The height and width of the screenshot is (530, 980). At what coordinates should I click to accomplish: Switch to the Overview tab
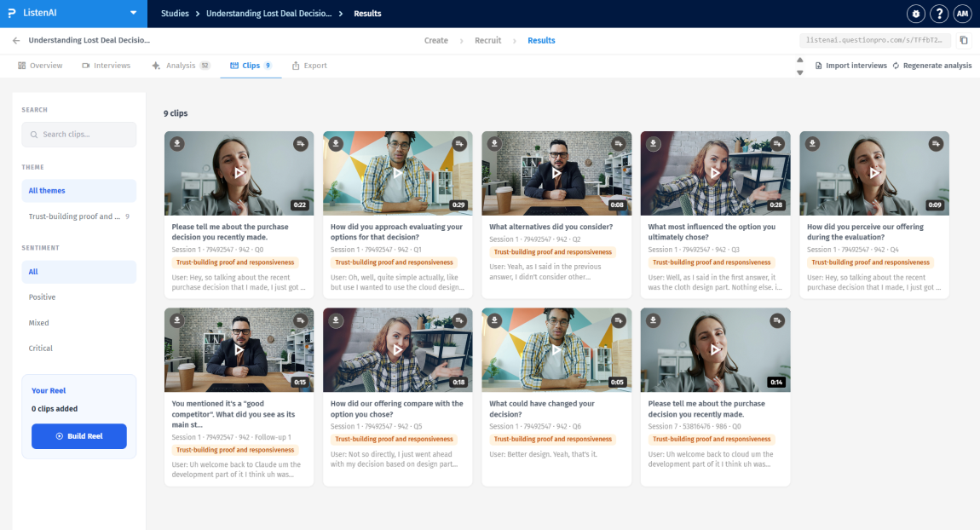tap(40, 66)
